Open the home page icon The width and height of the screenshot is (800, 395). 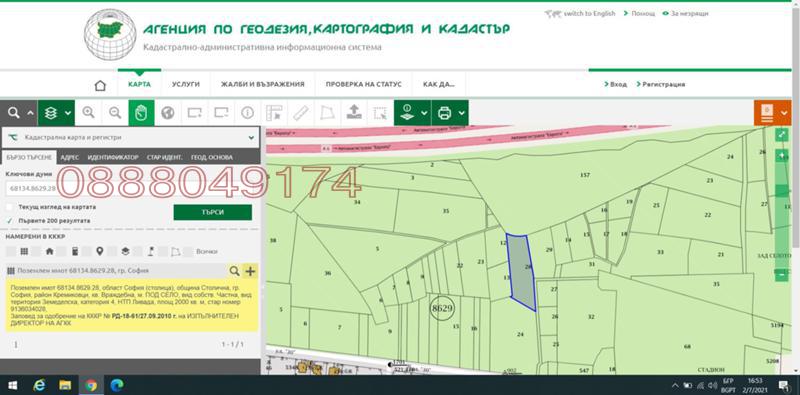100,85
